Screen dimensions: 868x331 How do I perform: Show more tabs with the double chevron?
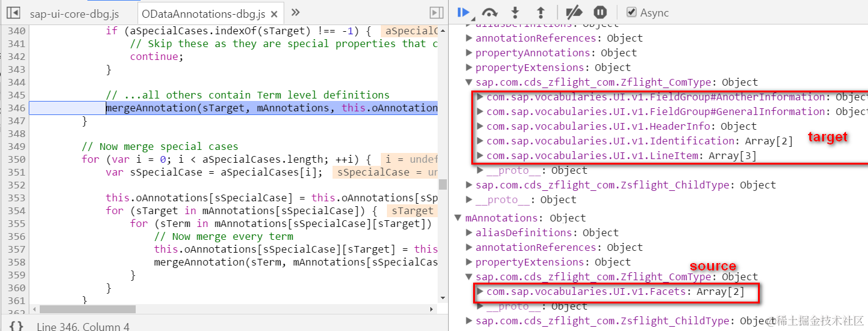[295, 12]
